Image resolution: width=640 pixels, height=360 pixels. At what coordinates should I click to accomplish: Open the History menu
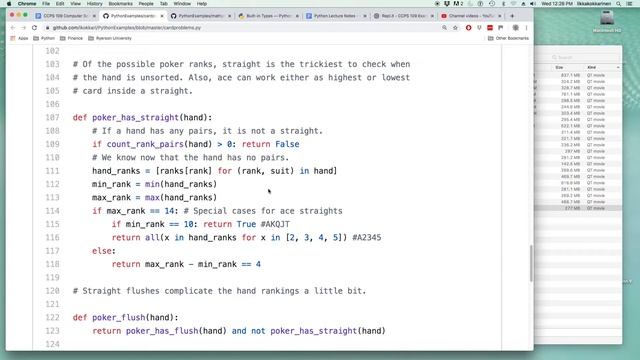tap(94, 4)
